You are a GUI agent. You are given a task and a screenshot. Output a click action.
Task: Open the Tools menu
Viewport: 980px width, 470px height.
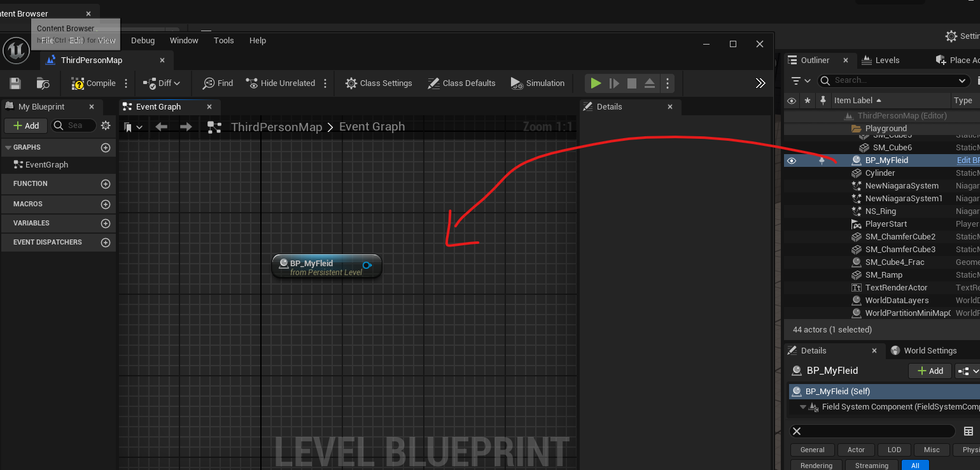point(224,41)
